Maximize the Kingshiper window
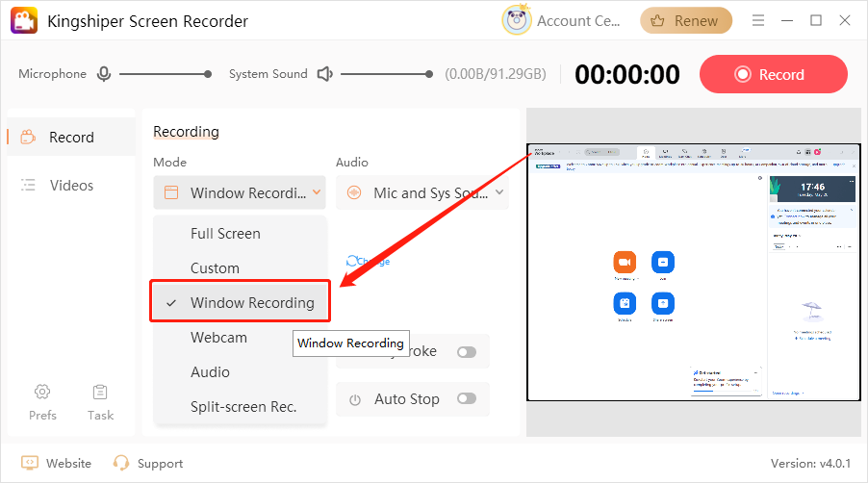The image size is (868, 483). 815,20
